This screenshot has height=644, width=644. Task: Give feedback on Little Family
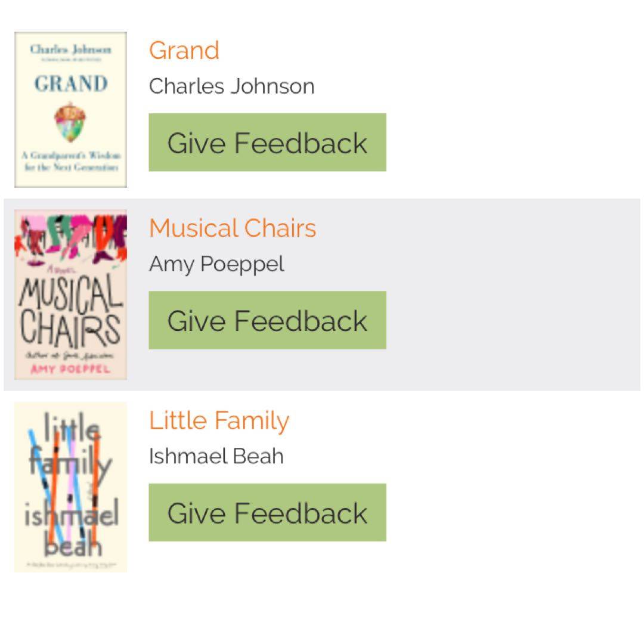click(x=267, y=513)
